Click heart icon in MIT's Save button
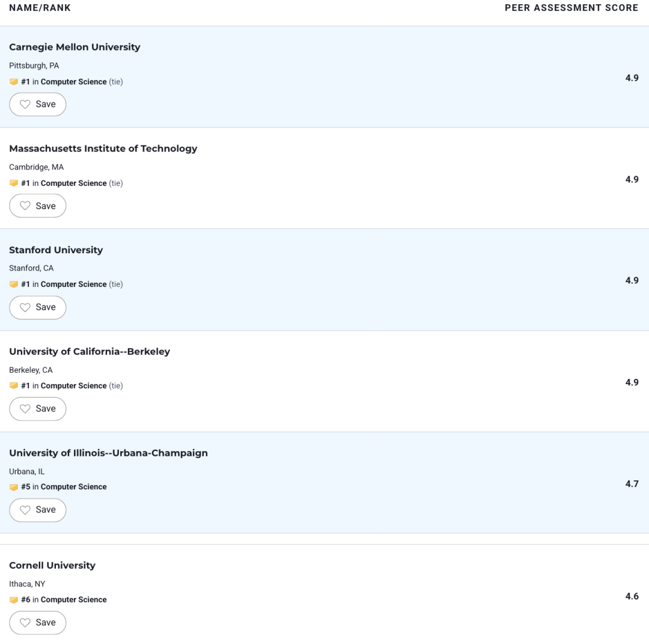 (25, 206)
